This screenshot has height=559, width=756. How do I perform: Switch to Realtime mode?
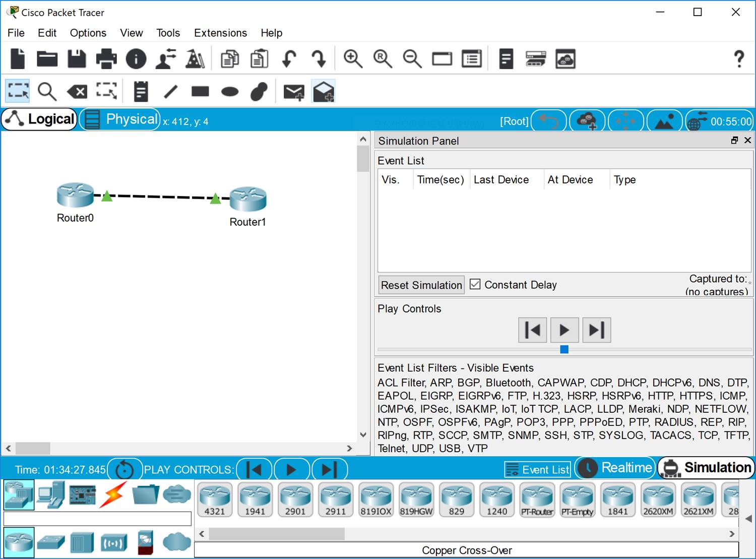coord(615,468)
